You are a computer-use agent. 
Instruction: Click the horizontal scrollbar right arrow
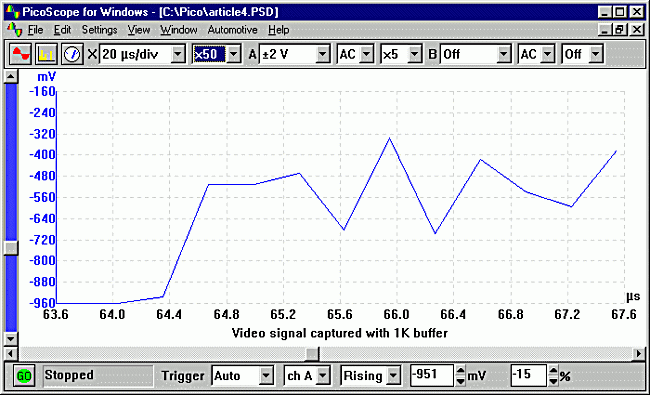click(639, 354)
